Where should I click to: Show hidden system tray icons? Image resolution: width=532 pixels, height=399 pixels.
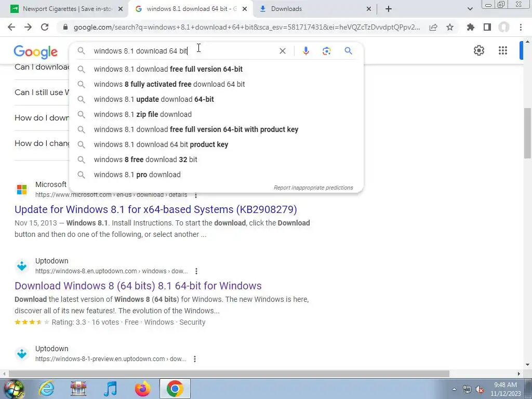pyautogui.click(x=454, y=389)
